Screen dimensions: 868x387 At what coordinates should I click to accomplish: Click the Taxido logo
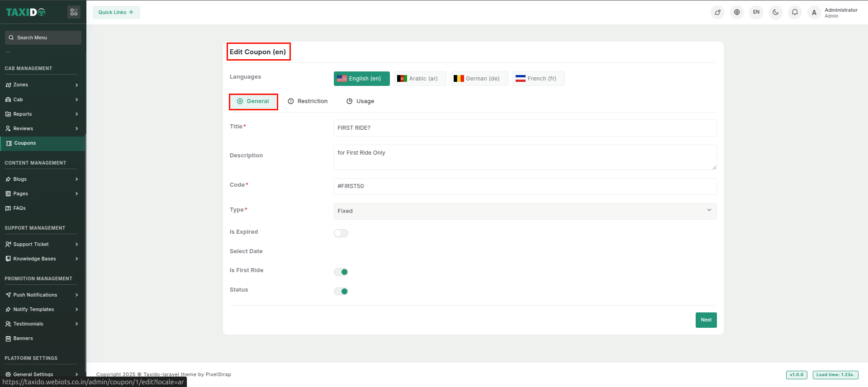tap(26, 12)
